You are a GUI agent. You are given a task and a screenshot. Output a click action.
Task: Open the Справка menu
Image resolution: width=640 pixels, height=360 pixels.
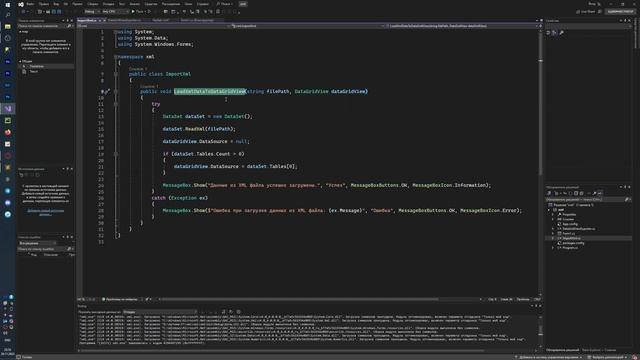pyautogui.click(x=202, y=4)
